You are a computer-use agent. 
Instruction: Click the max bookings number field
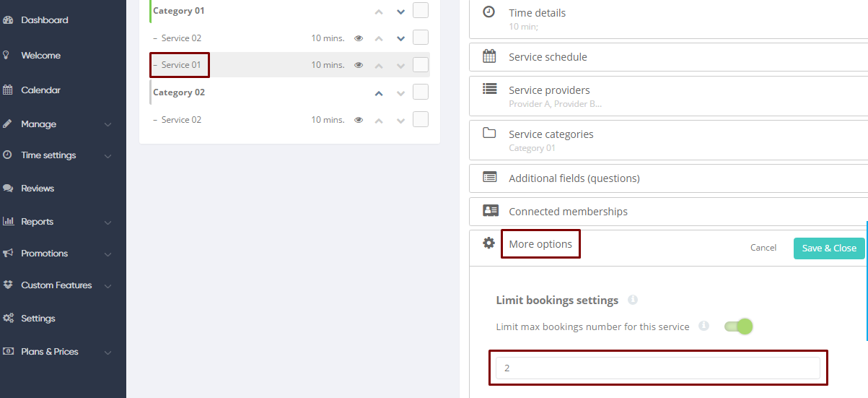657,368
